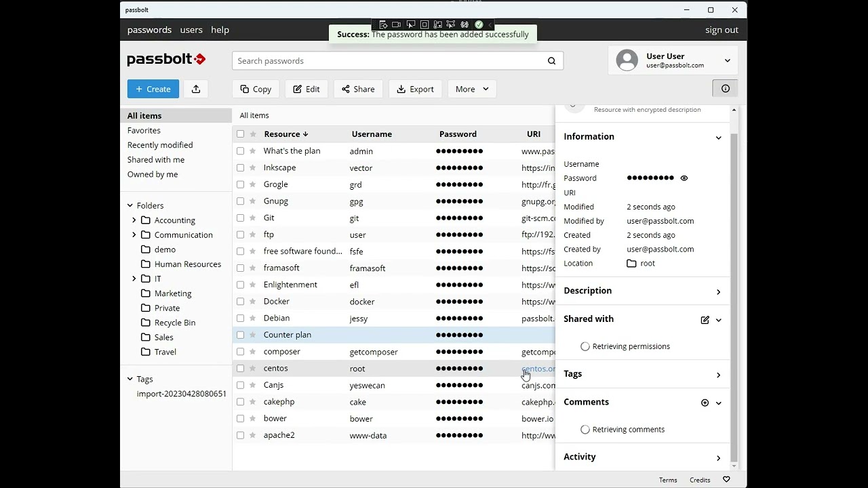
Task: Open the users menu item
Action: tap(191, 30)
